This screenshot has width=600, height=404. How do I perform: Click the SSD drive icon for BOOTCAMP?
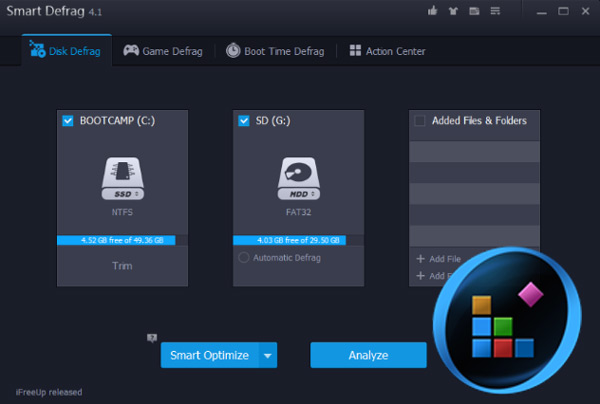[x=122, y=178]
